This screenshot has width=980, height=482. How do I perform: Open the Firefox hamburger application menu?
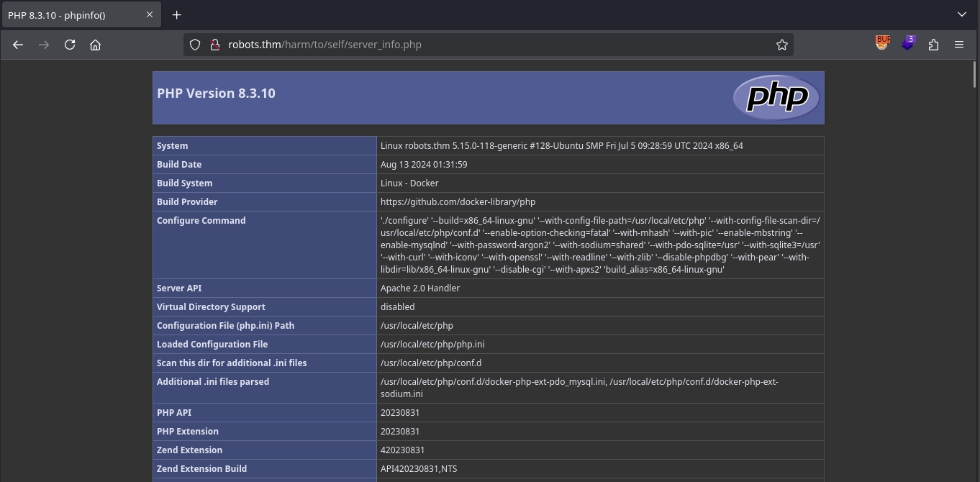(x=958, y=45)
